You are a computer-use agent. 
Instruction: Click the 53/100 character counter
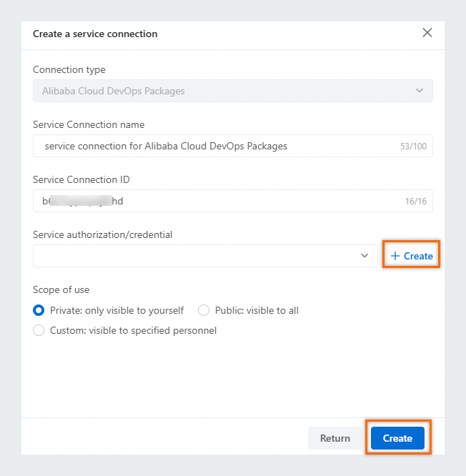point(414,147)
